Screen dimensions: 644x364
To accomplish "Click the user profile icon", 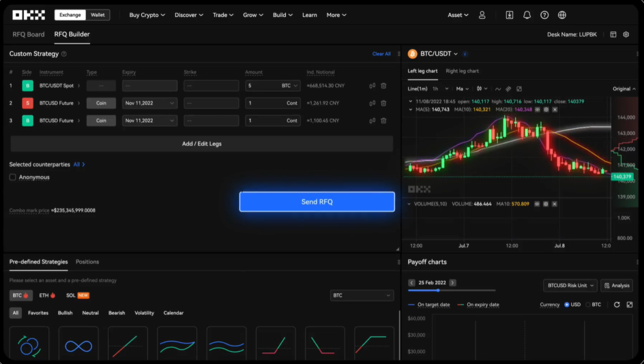I will (x=482, y=15).
